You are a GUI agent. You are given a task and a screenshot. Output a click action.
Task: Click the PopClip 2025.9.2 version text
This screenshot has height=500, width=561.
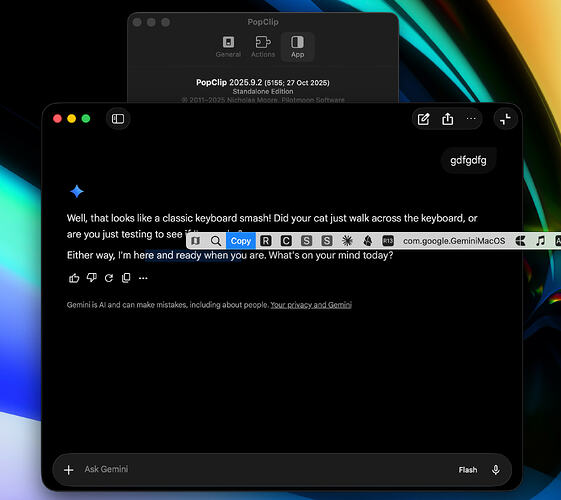pyautogui.click(x=263, y=83)
